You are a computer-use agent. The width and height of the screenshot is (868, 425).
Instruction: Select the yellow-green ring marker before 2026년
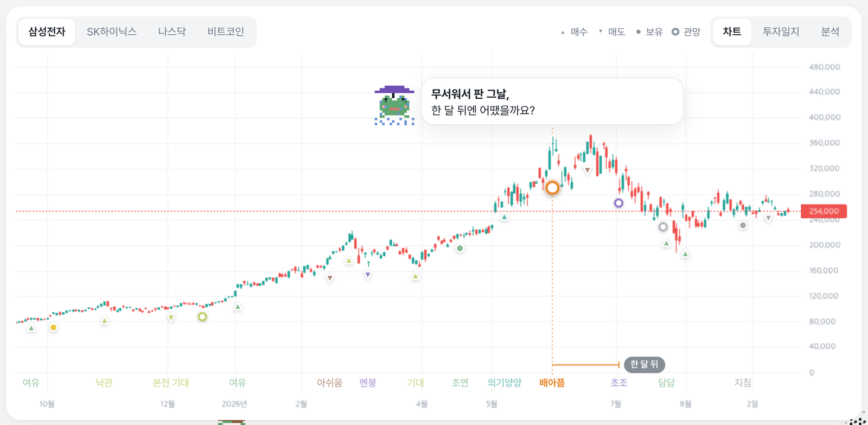(202, 316)
